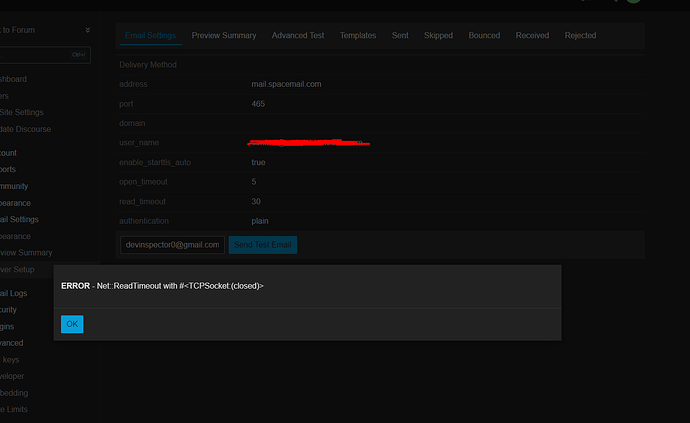Collapse sidebar using double chevron icon
Viewport: 690px width, 423px height.
click(x=88, y=30)
